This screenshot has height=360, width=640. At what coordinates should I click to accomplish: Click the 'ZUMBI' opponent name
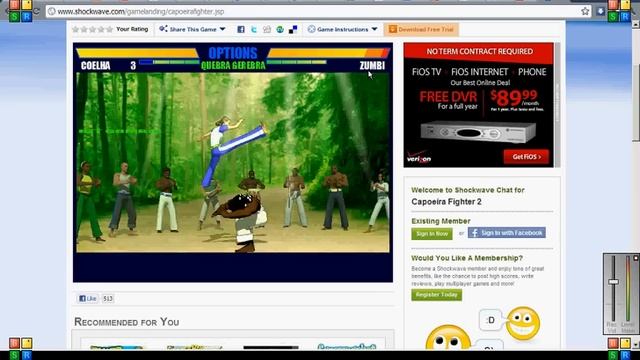coord(372,66)
